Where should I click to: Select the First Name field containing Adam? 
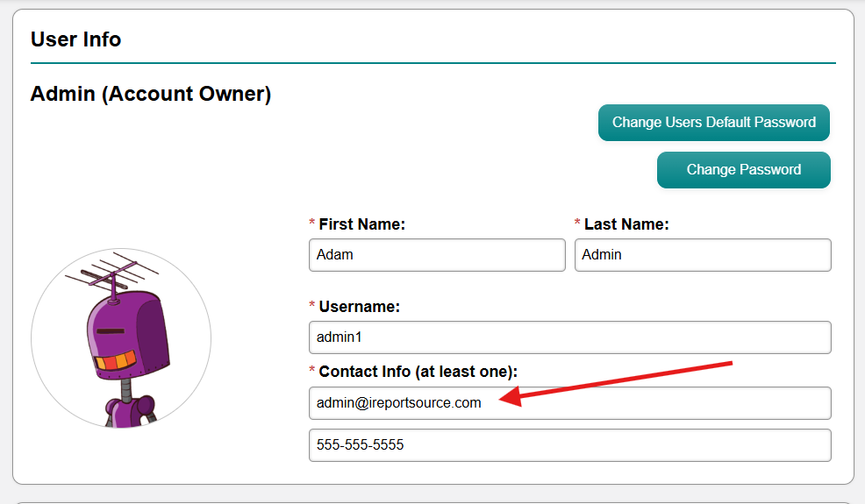(x=437, y=255)
